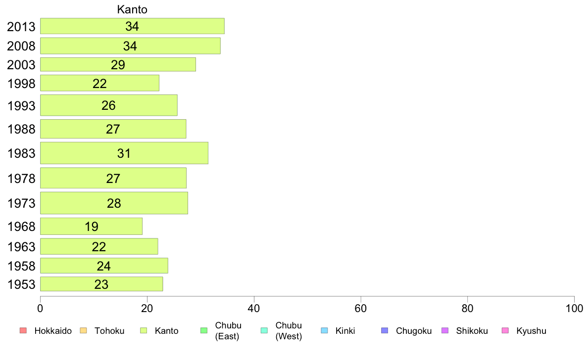588x364 pixels.
Task: Click the Shikoku purple legend swatch
Action: (445, 331)
